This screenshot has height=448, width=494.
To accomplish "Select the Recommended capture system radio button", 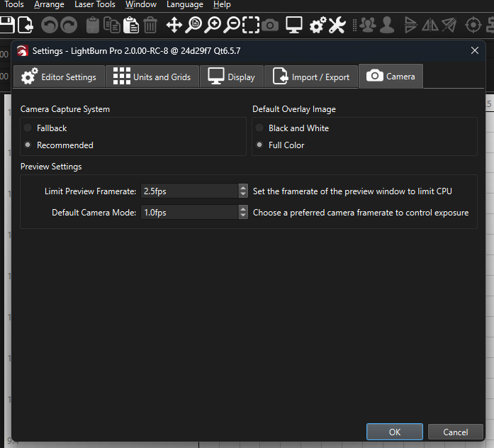I will coord(28,145).
